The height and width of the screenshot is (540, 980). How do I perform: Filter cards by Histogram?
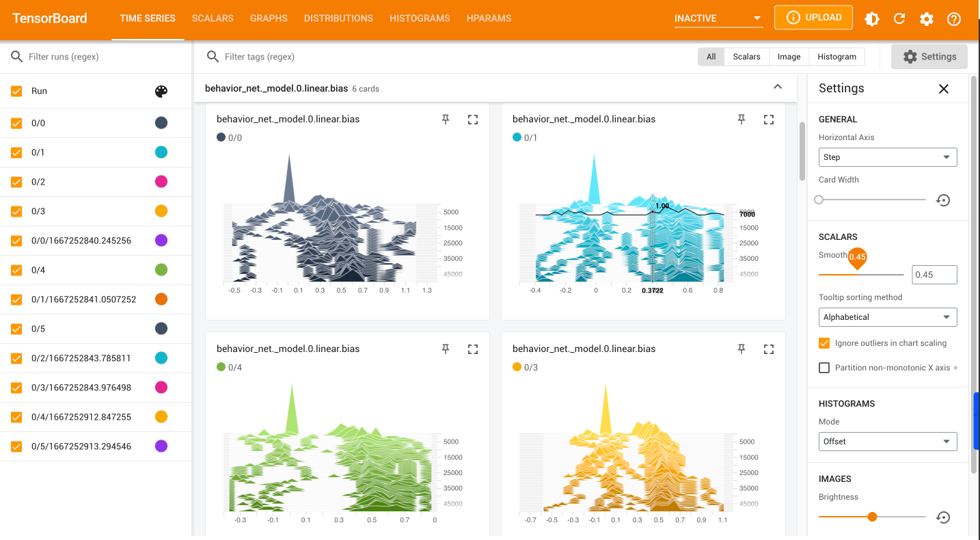coord(836,57)
